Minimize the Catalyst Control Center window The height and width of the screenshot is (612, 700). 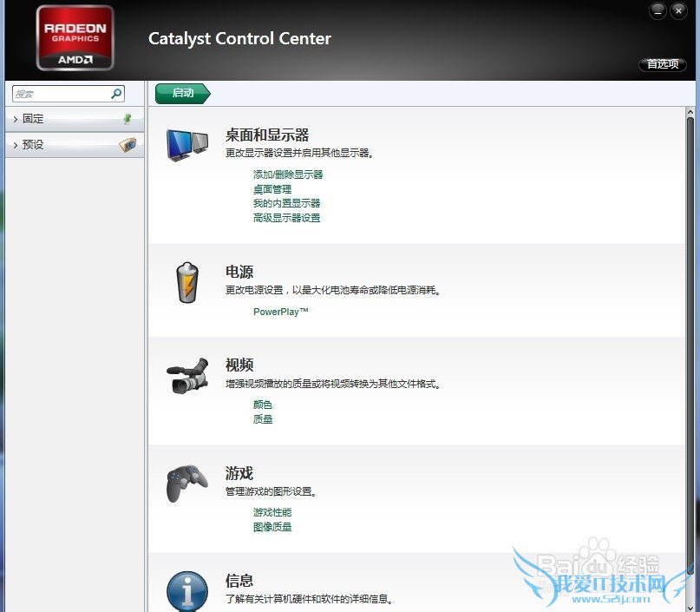pyautogui.click(x=657, y=11)
